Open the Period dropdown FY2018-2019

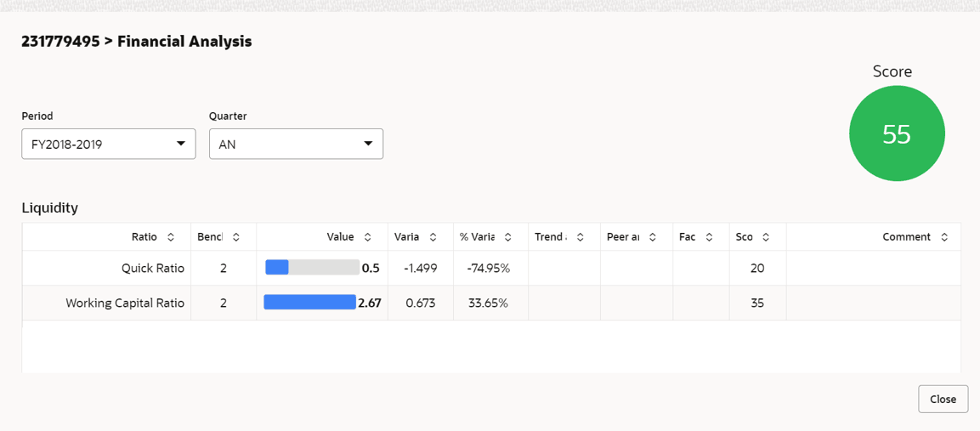coord(109,144)
